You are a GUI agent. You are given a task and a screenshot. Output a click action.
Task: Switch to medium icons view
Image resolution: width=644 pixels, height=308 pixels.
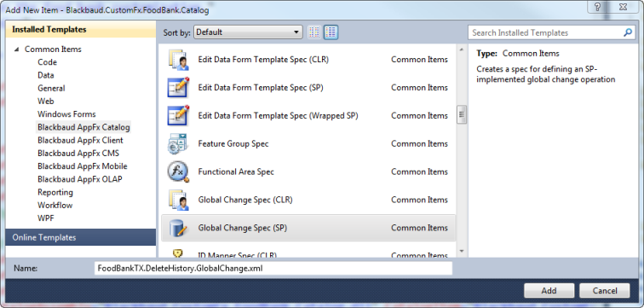[331, 32]
